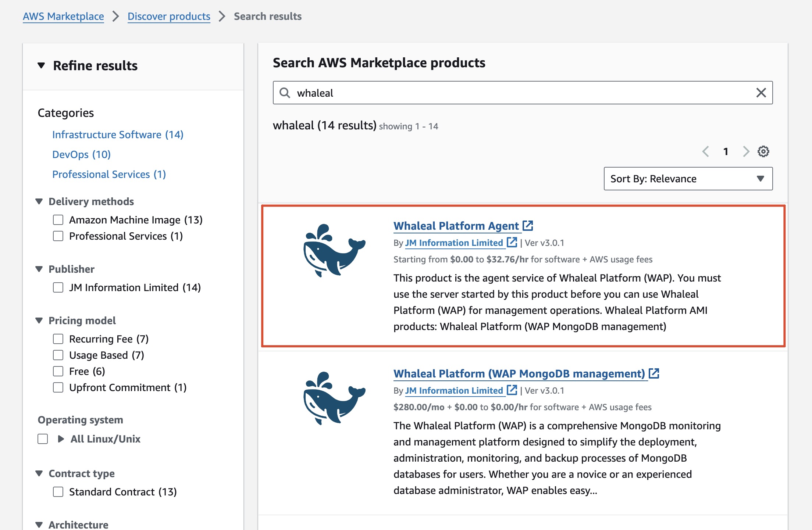Open the Sort By Relevance dropdown
This screenshot has height=530, width=812.
click(x=688, y=179)
